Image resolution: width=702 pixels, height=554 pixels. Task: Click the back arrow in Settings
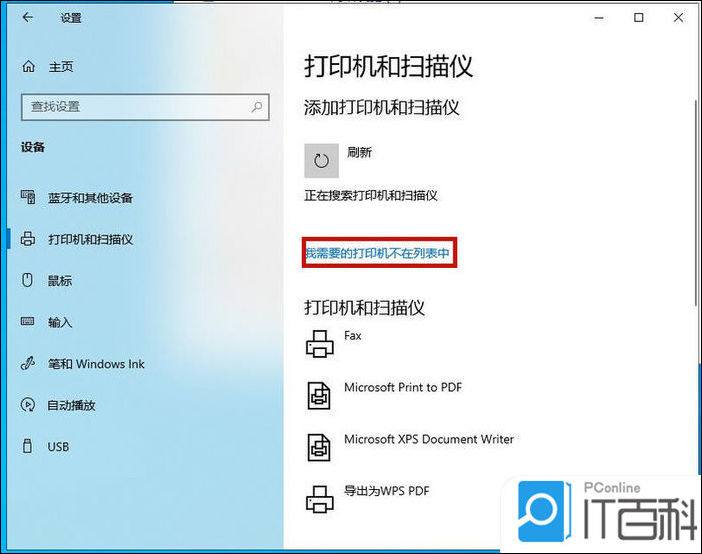[x=27, y=18]
